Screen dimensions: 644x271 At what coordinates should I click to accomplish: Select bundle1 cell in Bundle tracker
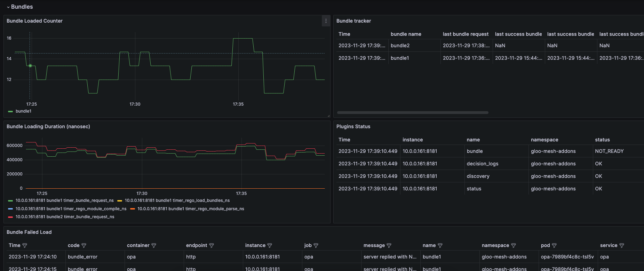414,58
